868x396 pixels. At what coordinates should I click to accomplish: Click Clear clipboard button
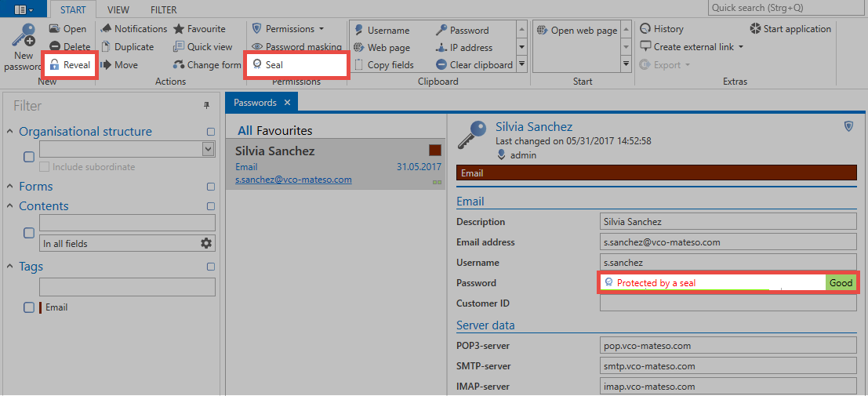(474, 65)
